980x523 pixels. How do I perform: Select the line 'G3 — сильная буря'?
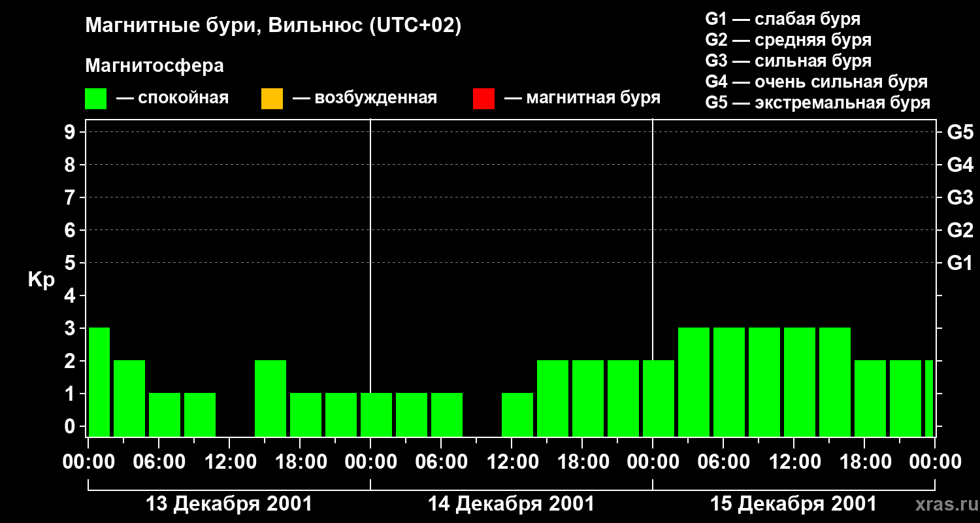[789, 61]
